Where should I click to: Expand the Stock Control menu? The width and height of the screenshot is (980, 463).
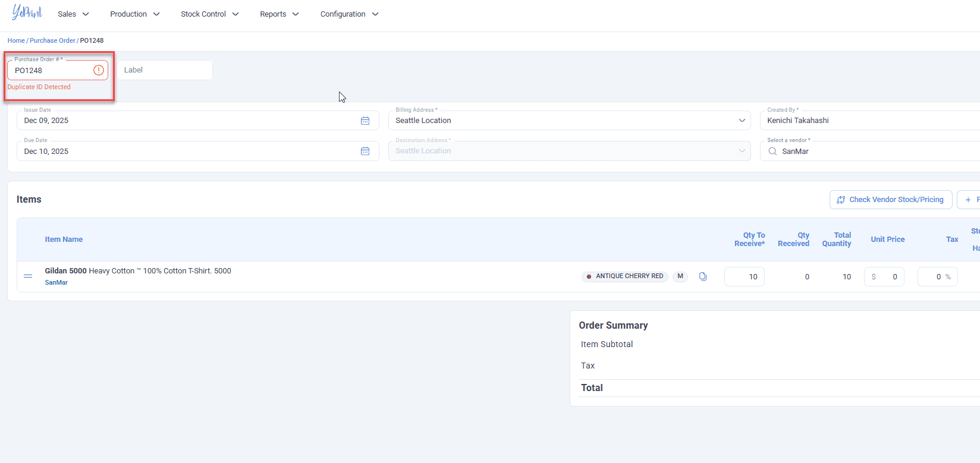click(x=209, y=14)
